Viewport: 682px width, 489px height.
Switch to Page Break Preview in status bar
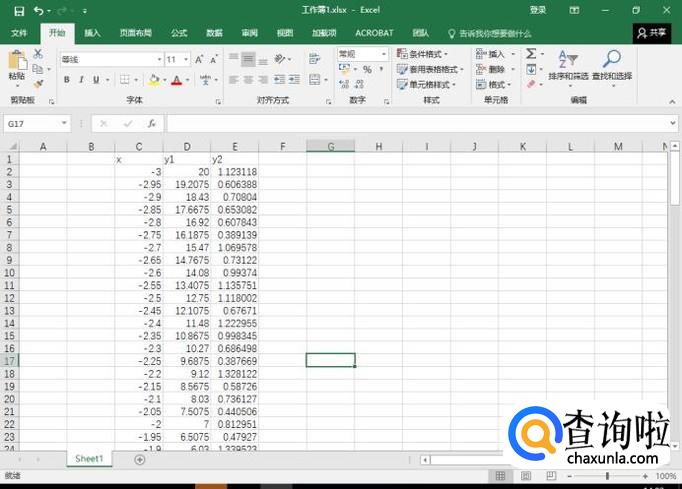[x=551, y=476]
